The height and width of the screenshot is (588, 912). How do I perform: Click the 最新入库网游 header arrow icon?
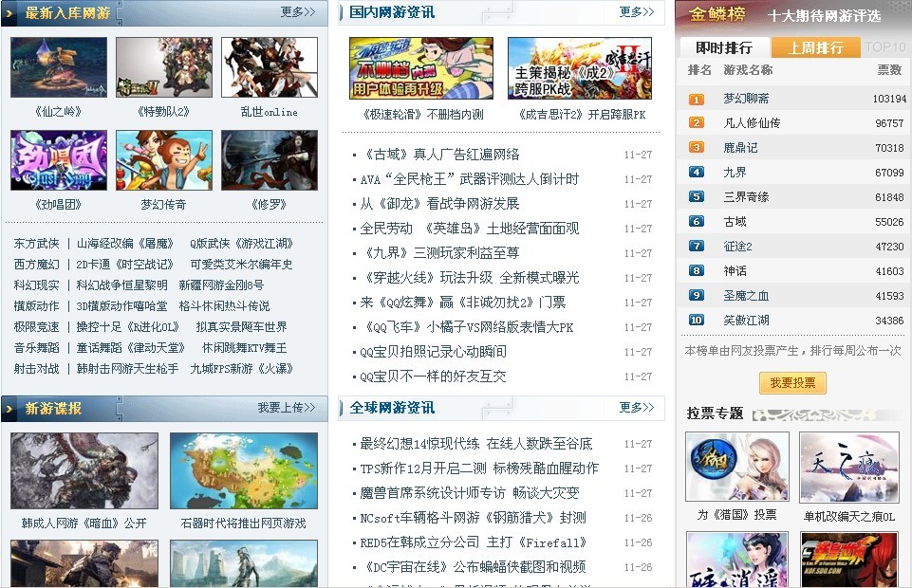pos(9,13)
